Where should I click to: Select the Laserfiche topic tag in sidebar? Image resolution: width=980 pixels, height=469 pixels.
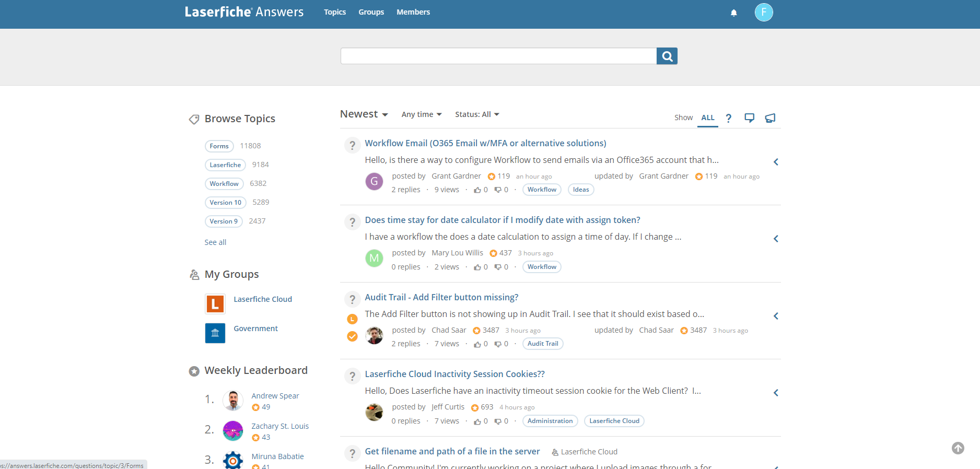click(225, 165)
